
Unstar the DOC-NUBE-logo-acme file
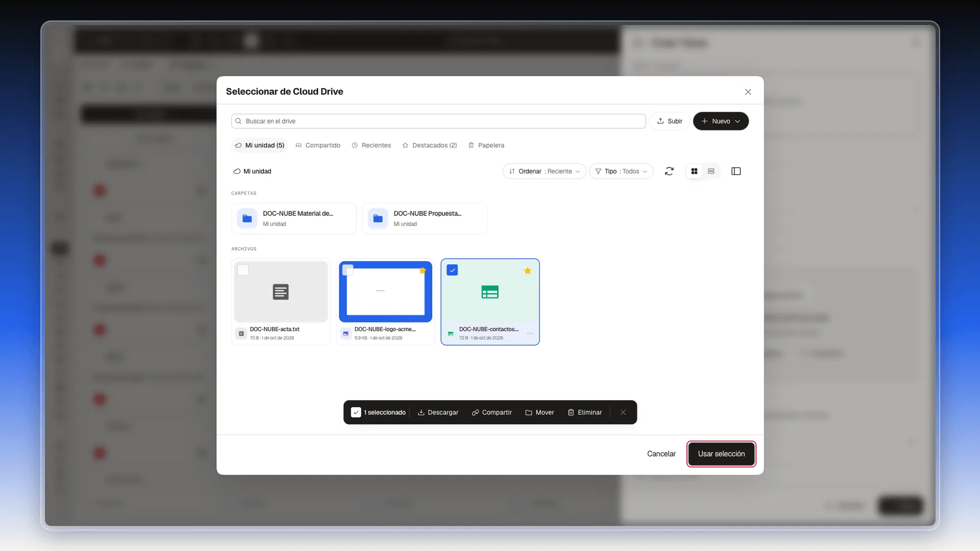click(x=423, y=271)
